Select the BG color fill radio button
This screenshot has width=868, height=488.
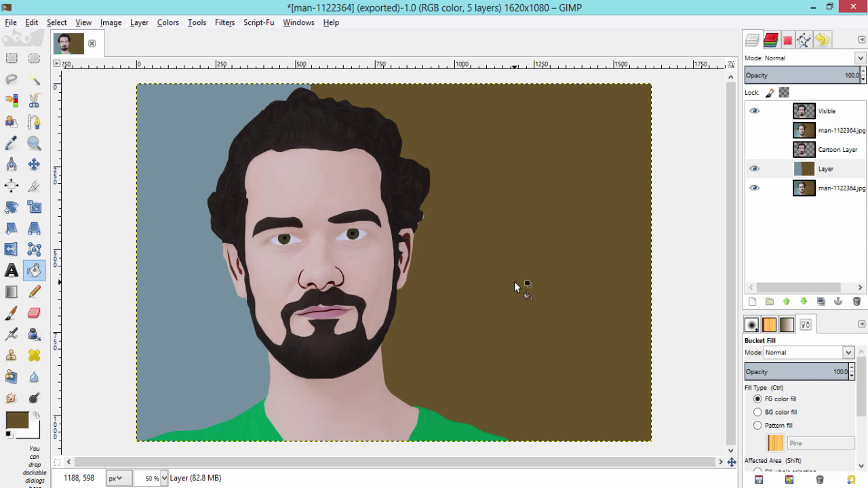pyautogui.click(x=757, y=411)
